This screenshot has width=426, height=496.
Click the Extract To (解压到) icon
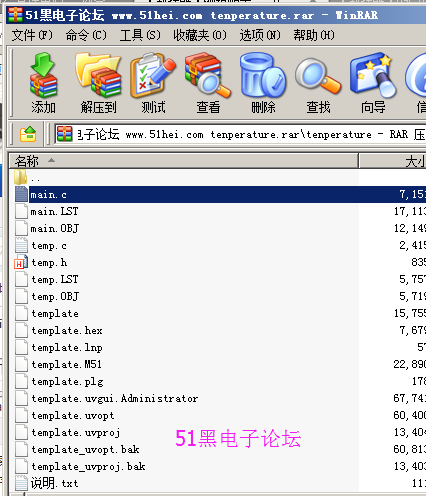click(x=98, y=83)
